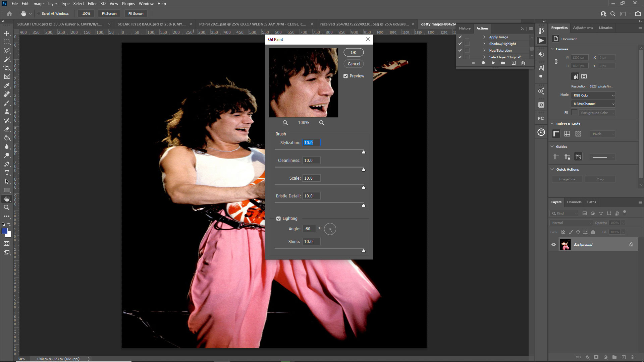This screenshot has width=644, height=362.
Task: Select the Zoom tool
Action: pyautogui.click(x=7, y=207)
